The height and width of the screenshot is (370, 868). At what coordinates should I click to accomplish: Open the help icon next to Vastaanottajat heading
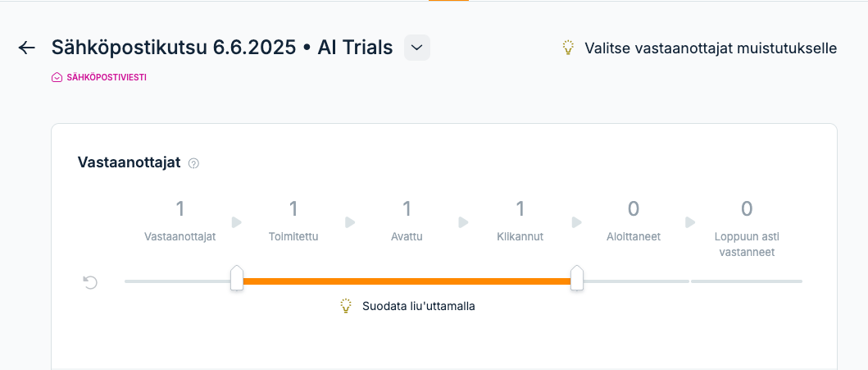(193, 163)
